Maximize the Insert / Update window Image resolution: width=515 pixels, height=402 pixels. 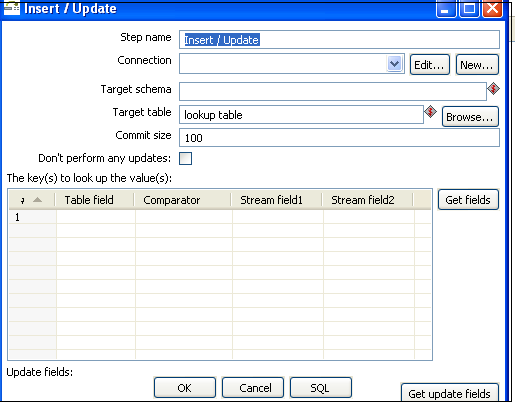pos(469,8)
